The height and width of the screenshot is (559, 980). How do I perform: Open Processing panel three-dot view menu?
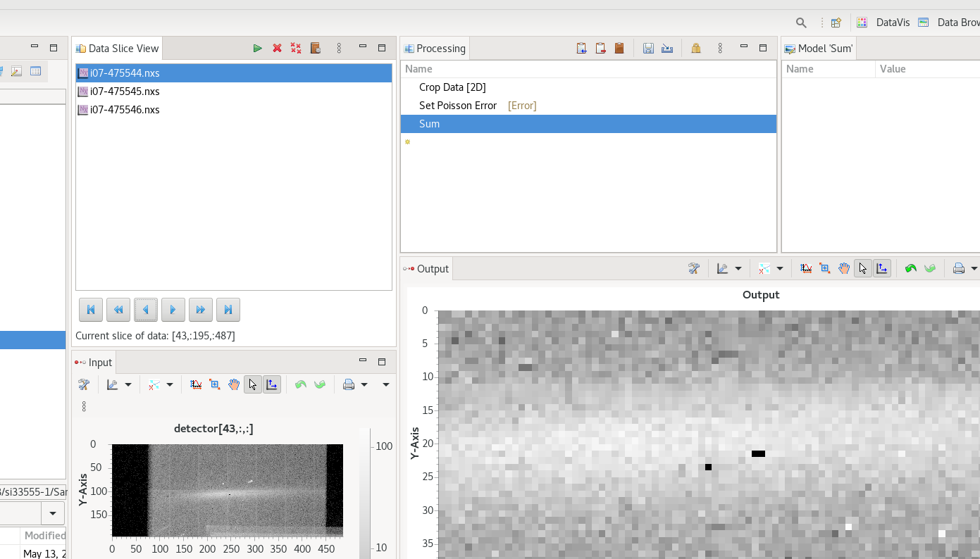tap(720, 49)
